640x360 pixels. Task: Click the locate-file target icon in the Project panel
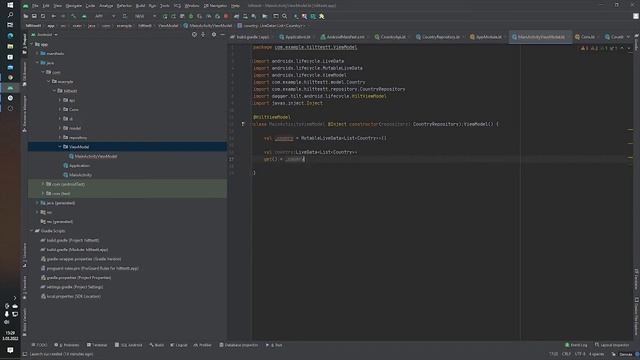click(194, 35)
